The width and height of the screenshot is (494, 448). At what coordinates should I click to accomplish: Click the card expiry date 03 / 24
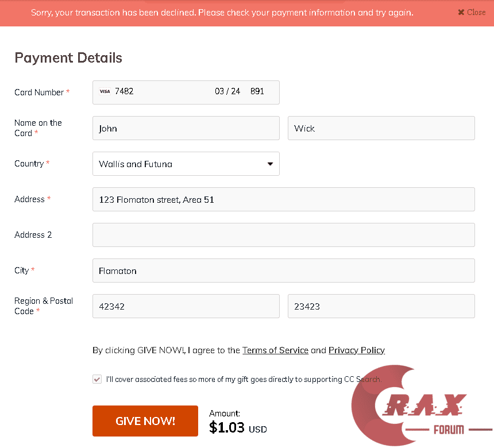point(227,91)
